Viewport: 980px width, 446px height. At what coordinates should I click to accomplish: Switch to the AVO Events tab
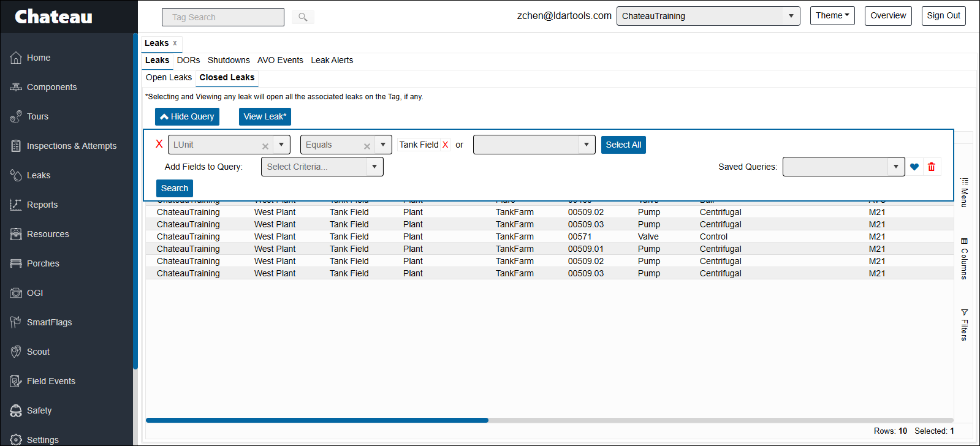[280, 60]
